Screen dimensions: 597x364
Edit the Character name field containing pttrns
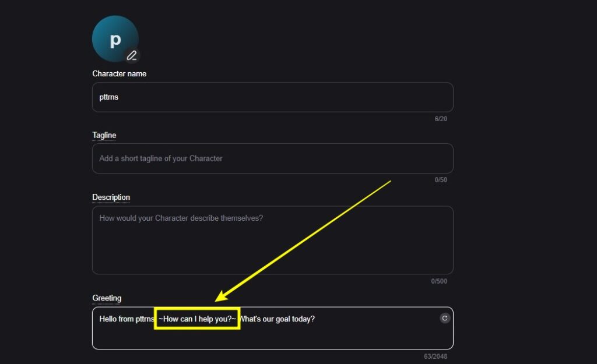click(273, 97)
